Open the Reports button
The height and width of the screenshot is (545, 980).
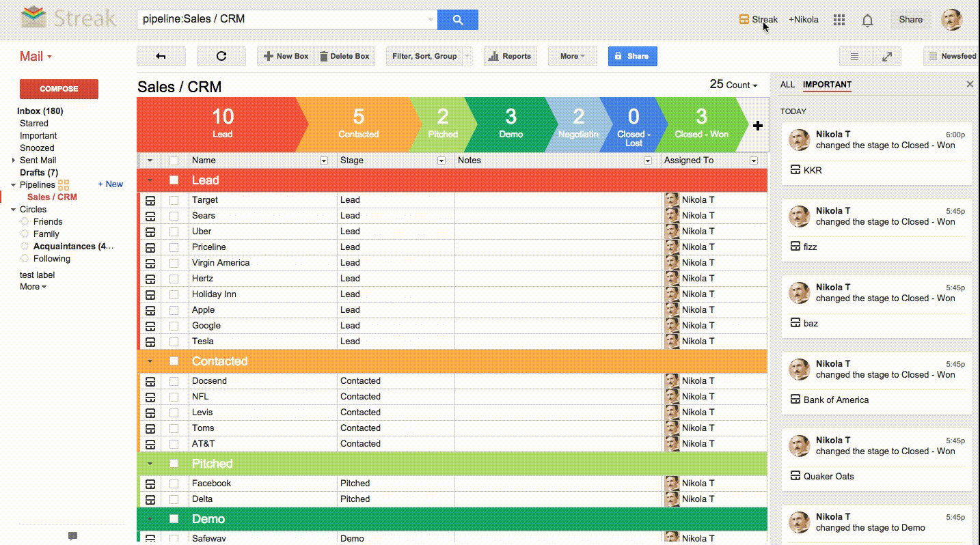[510, 56]
